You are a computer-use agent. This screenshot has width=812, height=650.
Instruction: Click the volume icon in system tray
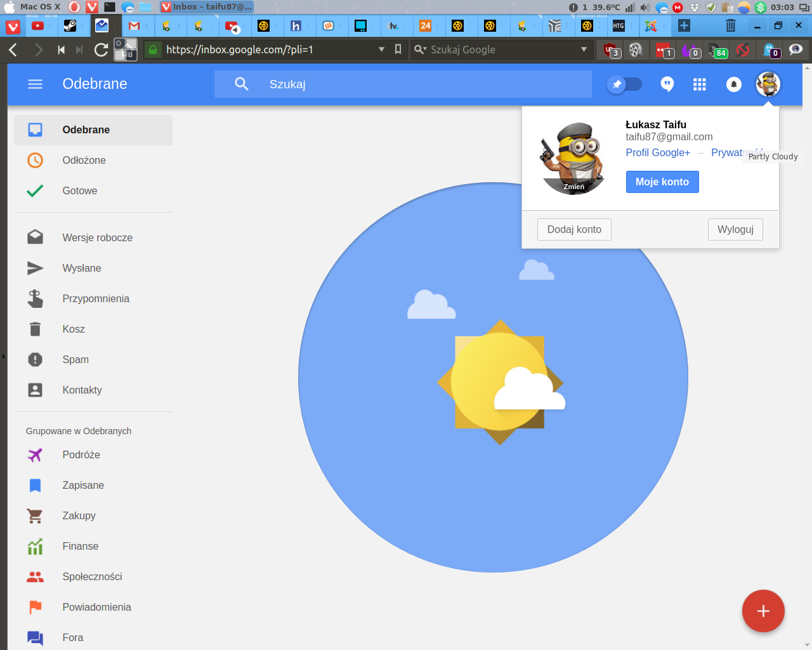point(645,7)
